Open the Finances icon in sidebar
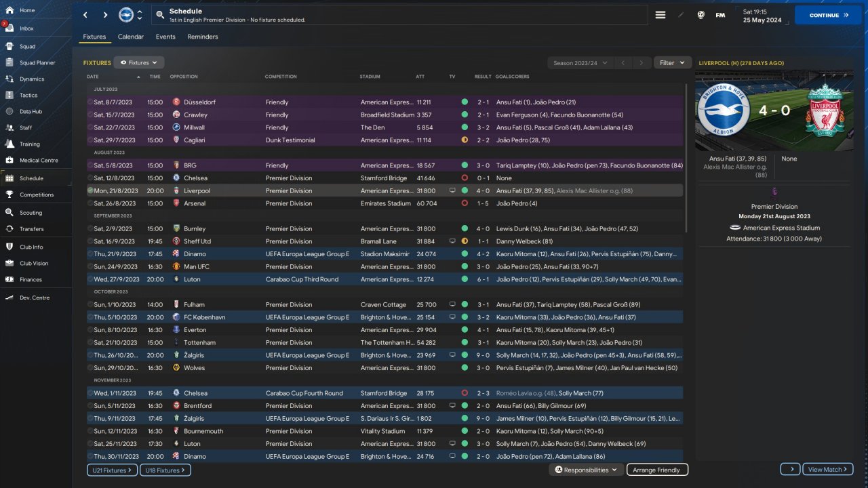 [x=9, y=279]
